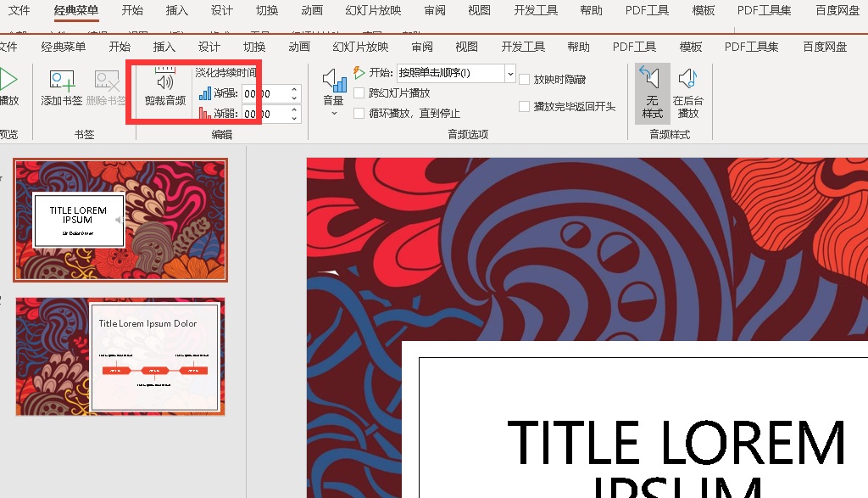868x498 pixels.
Task: Click the 添加书签 add bookmark icon
Action: pos(62,81)
